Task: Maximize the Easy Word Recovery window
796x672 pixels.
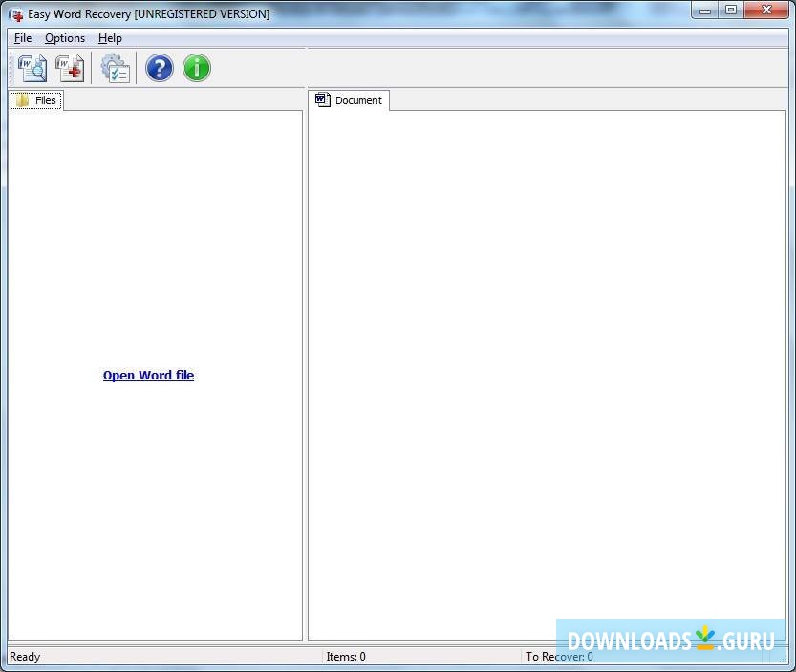Action: coord(731,11)
